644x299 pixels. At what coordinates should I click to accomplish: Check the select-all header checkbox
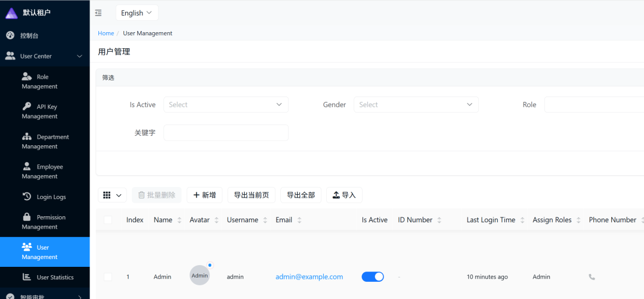(x=108, y=220)
